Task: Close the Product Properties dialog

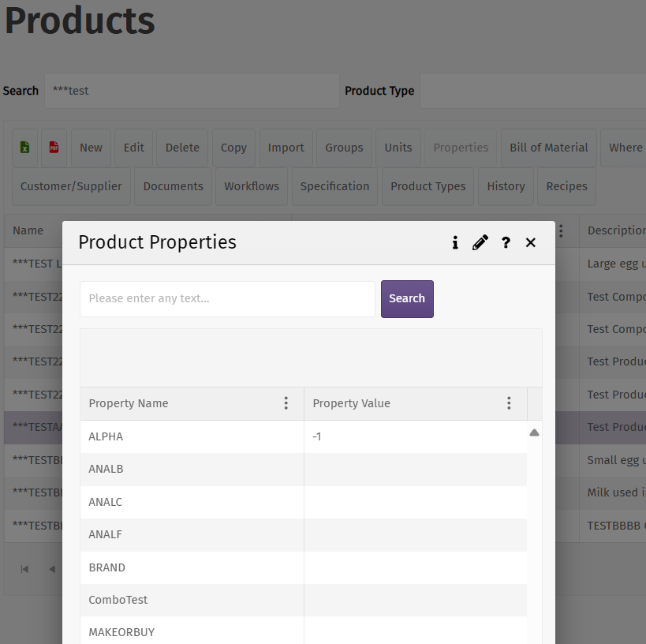Action: (531, 242)
